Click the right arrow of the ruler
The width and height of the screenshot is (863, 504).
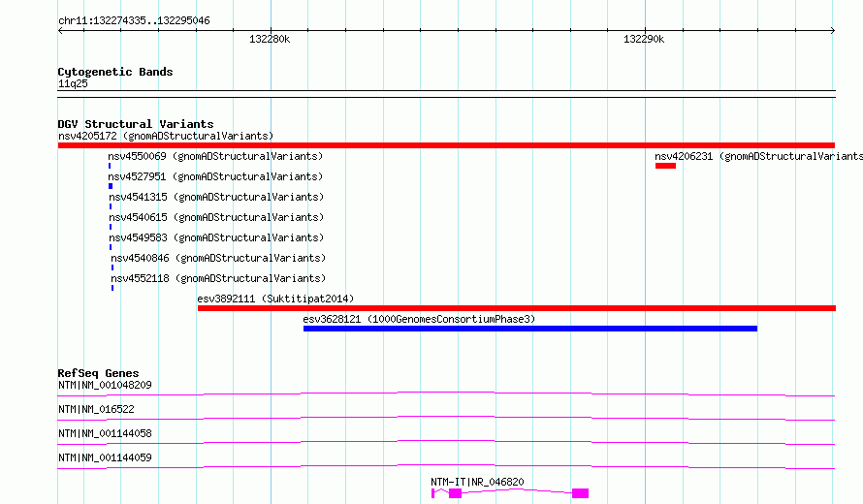[832, 31]
